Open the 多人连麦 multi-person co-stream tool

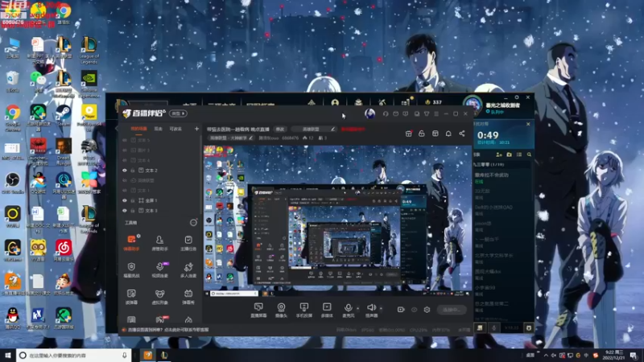188,269
